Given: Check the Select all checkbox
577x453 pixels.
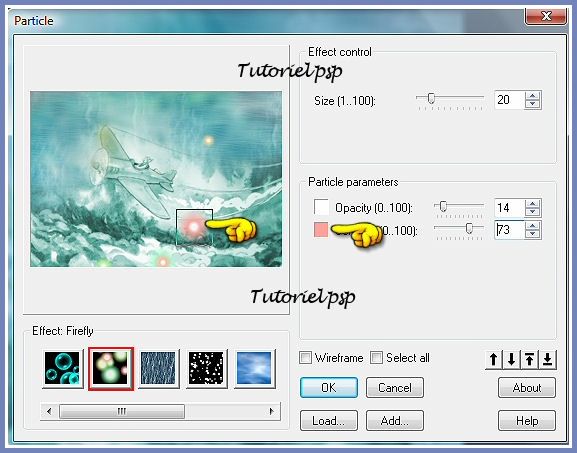Looking at the screenshot, I should 376,358.
